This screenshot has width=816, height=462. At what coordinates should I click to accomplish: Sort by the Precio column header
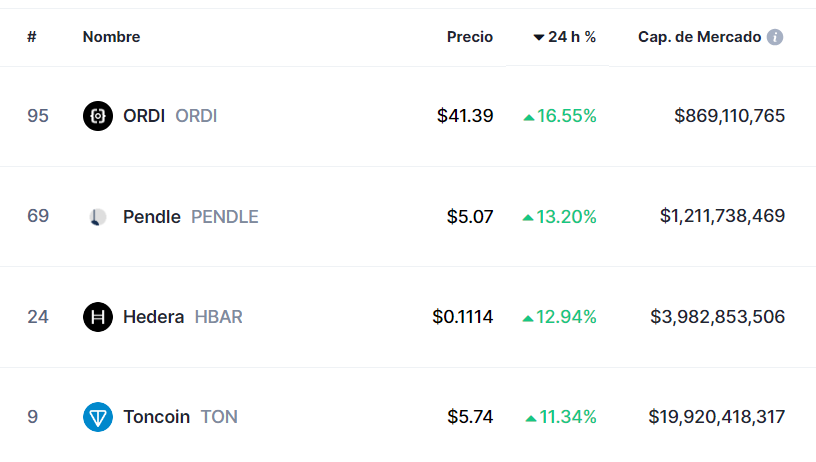pyautogui.click(x=470, y=37)
